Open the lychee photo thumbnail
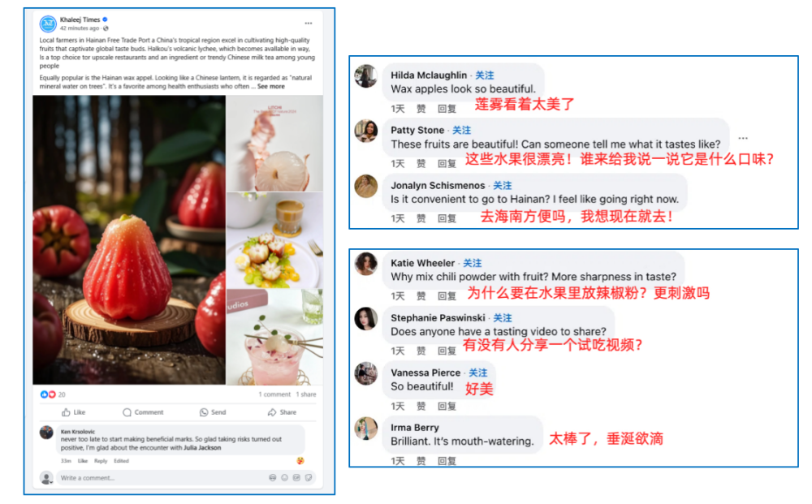Screen dimensions: 812x504 (274, 144)
